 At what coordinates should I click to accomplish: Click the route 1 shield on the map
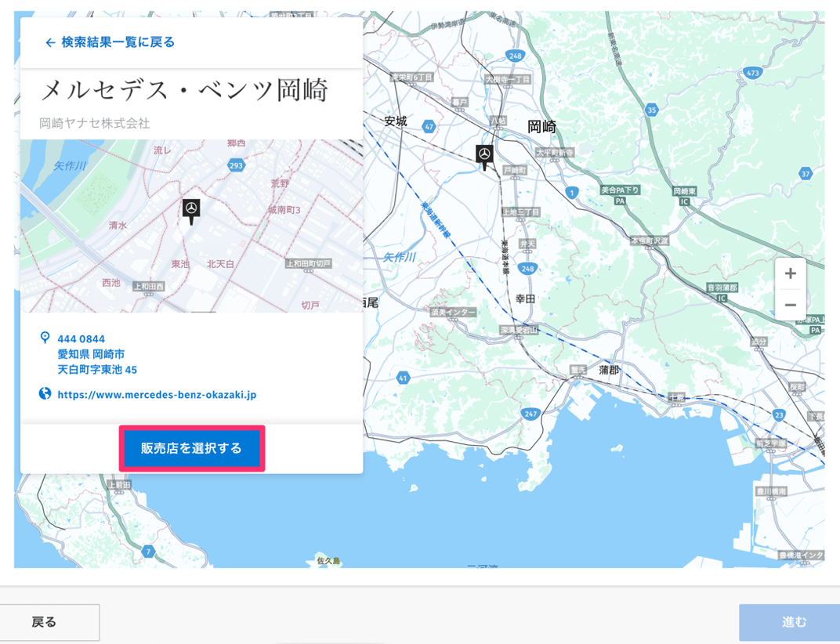tap(572, 193)
